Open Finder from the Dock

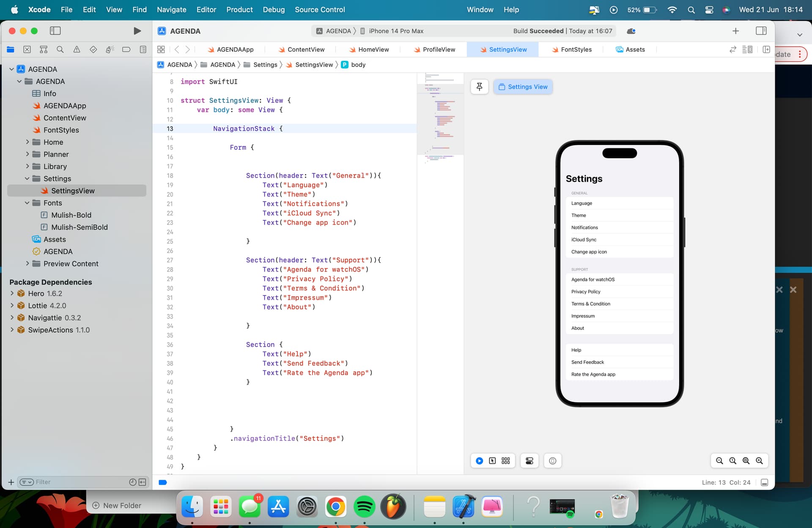192,506
